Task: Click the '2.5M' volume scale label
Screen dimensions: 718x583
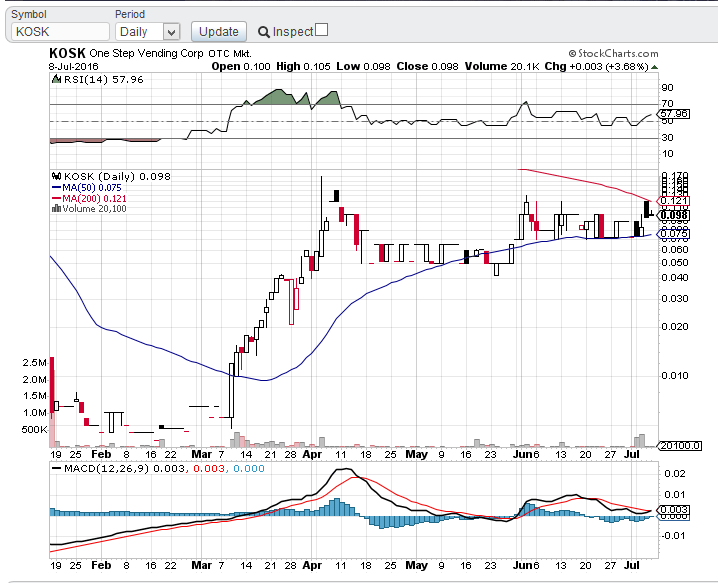Action: 34,363
